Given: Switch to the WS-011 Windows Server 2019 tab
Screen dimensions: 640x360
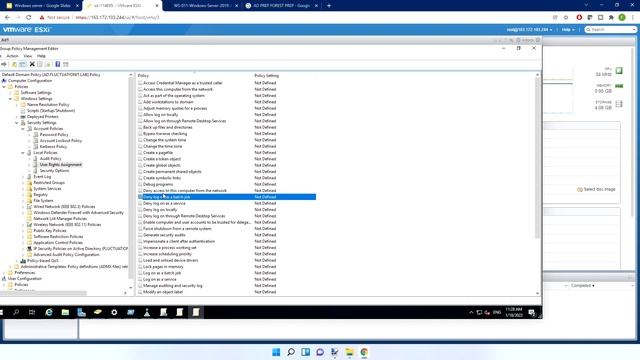Looking at the screenshot, I should coord(202,6).
